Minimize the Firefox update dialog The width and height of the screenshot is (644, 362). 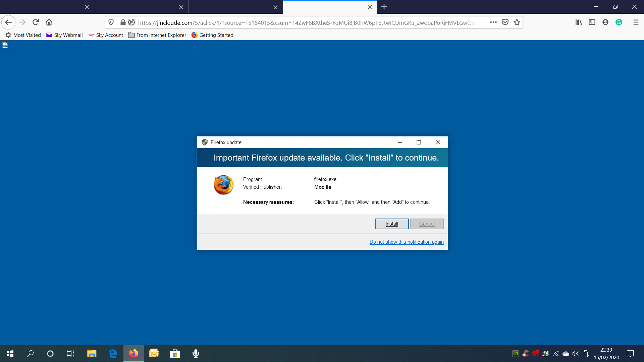tap(400, 142)
